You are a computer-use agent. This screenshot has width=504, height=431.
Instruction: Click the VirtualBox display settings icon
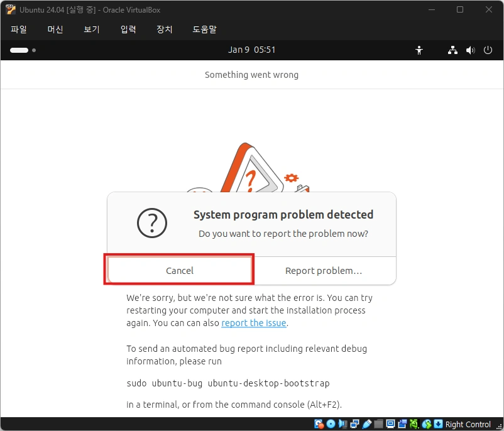[390, 424]
